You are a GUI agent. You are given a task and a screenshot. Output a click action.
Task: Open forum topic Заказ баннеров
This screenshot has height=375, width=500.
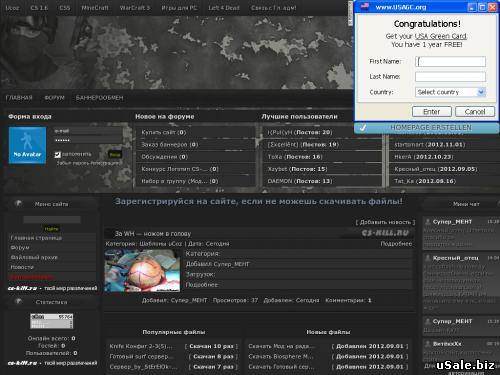pyautogui.click(x=170, y=144)
